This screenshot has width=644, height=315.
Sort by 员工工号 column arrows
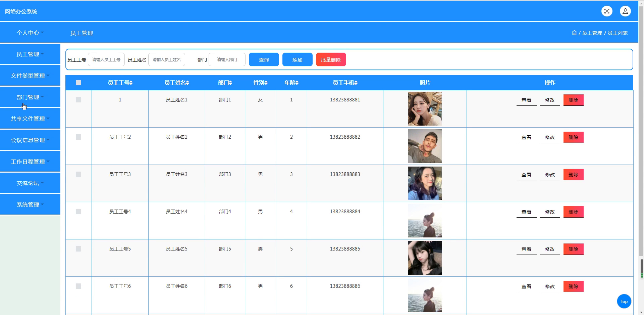(x=131, y=83)
